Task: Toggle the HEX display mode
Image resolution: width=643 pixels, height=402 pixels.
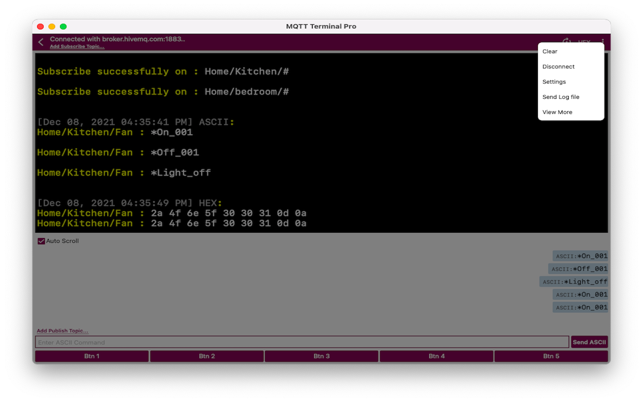Action: (x=584, y=42)
